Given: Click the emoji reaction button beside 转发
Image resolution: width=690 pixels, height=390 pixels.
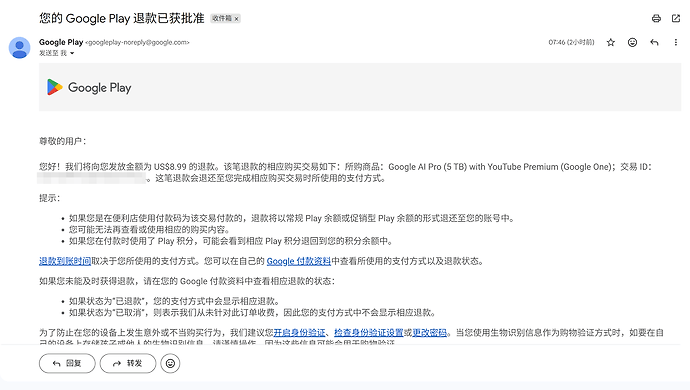Looking at the screenshot, I should point(170,363).
